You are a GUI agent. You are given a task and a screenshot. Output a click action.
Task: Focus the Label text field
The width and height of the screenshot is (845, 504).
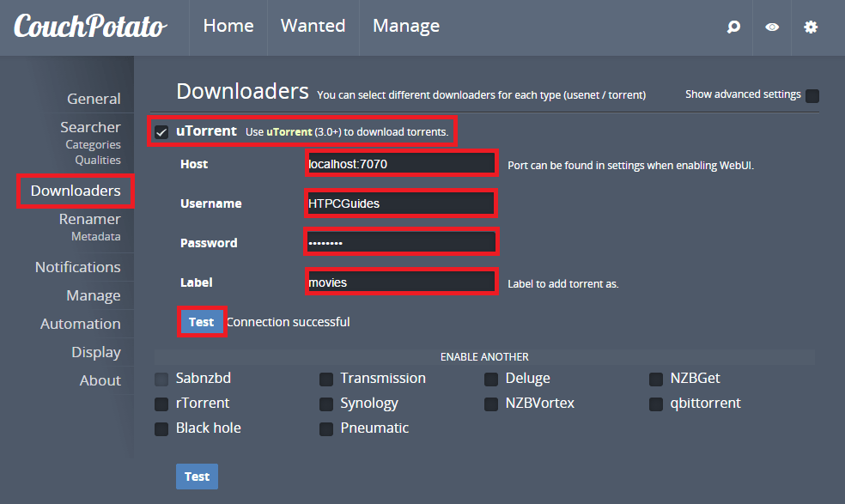click(401, 282)
